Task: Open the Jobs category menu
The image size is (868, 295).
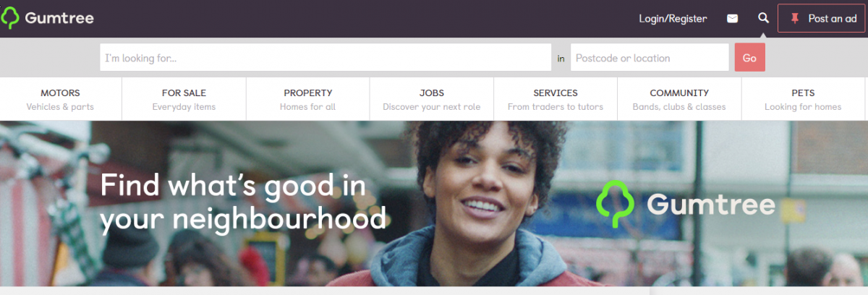Action: (x=432, y=99)
